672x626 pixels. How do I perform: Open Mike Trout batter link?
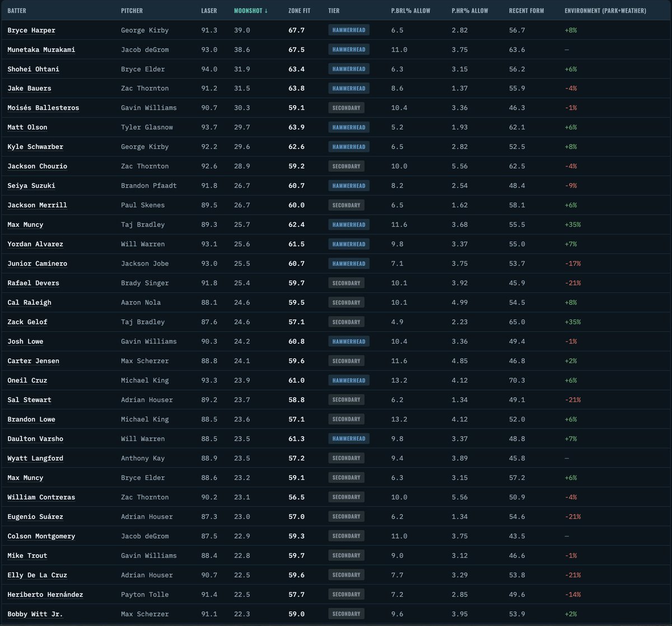pyautogui.click(x=27, y=556)
